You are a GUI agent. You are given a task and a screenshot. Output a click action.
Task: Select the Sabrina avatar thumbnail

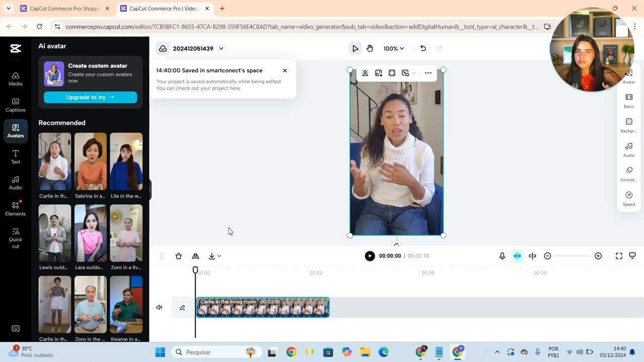[91, 161]
